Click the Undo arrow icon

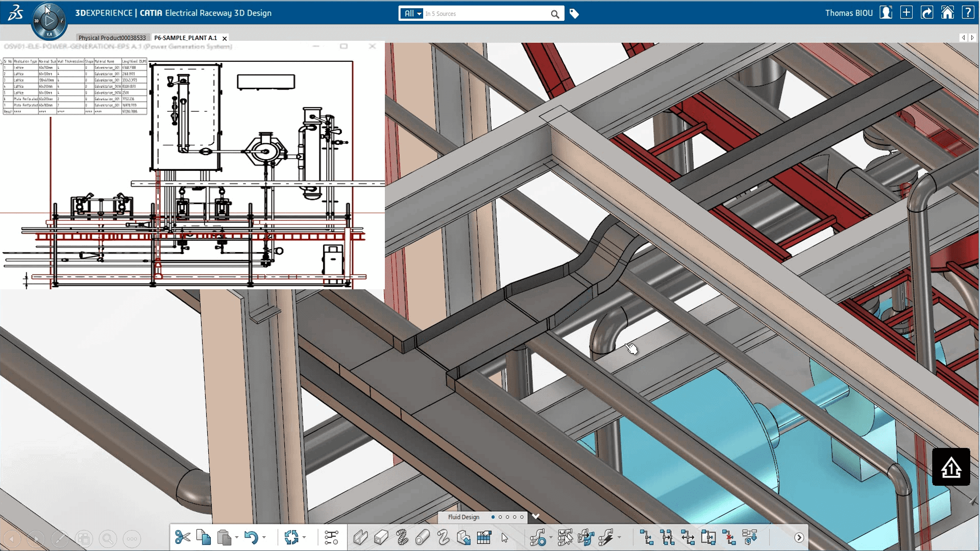[x=251, y=537]
